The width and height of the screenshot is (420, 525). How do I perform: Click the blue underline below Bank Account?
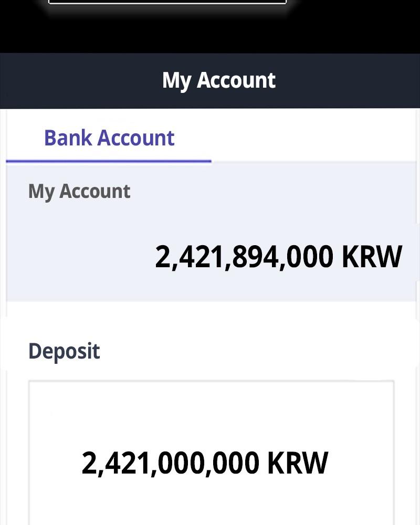pos(109,161)
